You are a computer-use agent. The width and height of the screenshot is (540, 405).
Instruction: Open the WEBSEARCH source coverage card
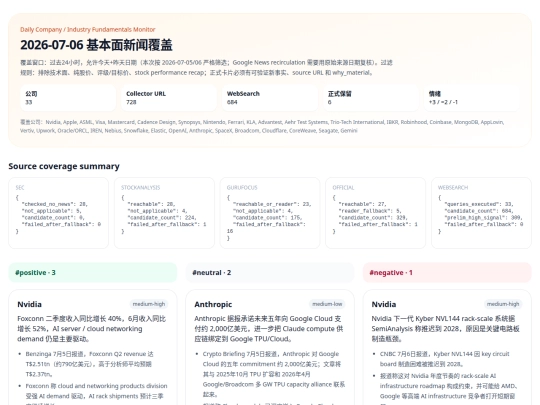point(481,213)
